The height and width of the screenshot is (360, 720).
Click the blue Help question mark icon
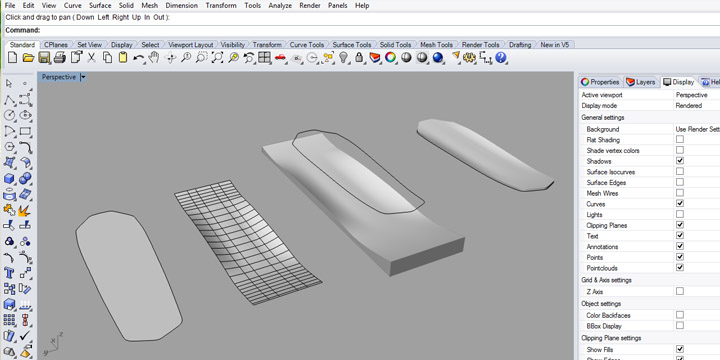501,57
